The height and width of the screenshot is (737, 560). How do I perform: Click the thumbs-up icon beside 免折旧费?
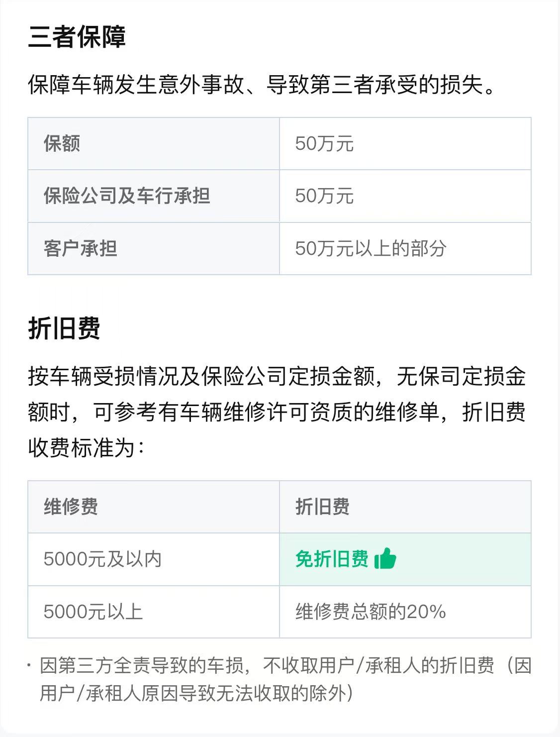[x=385, y=559]
